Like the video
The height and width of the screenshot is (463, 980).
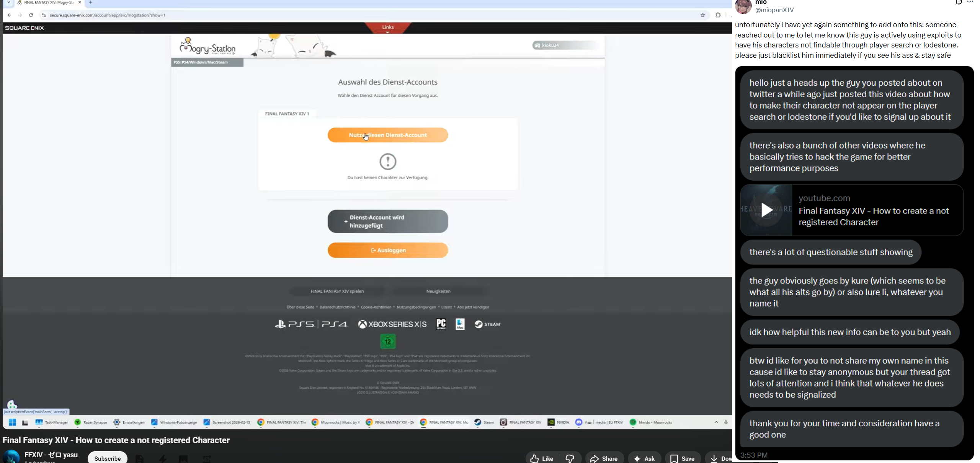pyautogui.click(x=542, y=458)
